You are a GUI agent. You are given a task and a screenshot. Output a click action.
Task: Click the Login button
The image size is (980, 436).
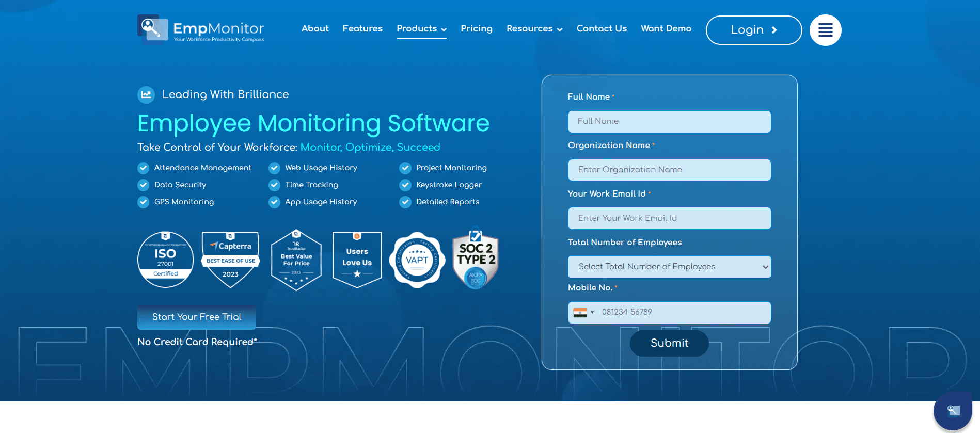[754, 30]
